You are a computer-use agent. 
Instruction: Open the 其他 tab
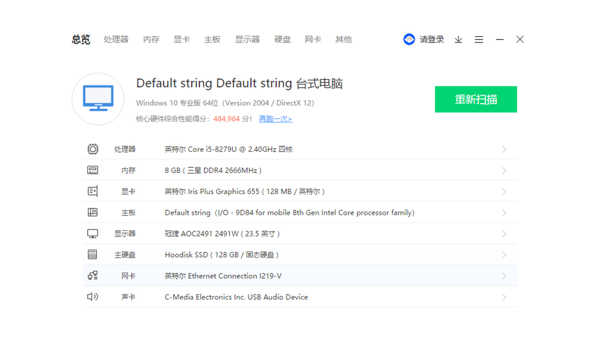click(x=343, y=39)
